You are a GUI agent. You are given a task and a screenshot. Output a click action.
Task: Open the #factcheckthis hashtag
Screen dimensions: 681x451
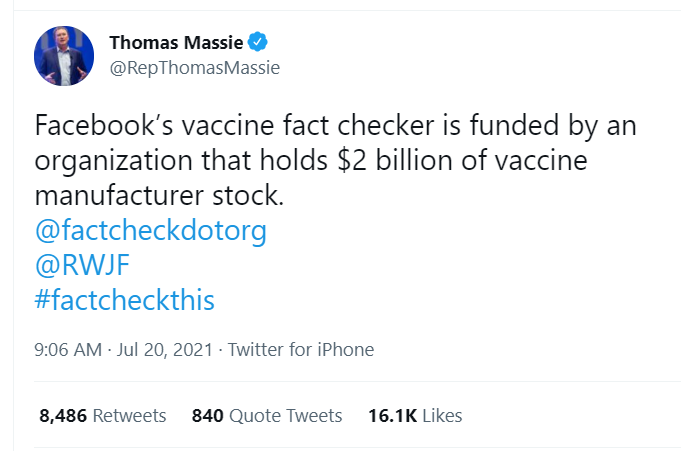[125, 299]
